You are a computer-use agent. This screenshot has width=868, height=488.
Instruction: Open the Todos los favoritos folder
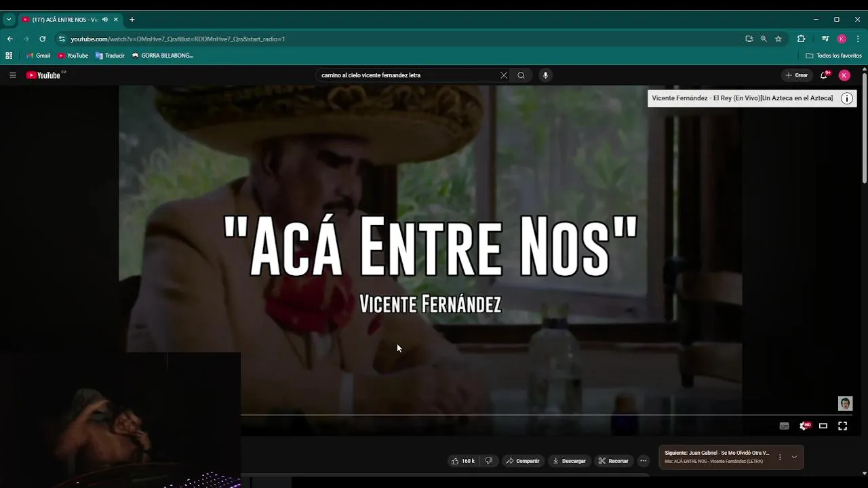834,56
